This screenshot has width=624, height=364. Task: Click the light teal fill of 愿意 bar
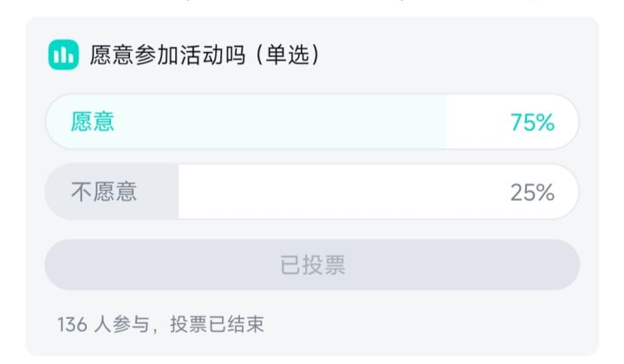pos(246,121)
